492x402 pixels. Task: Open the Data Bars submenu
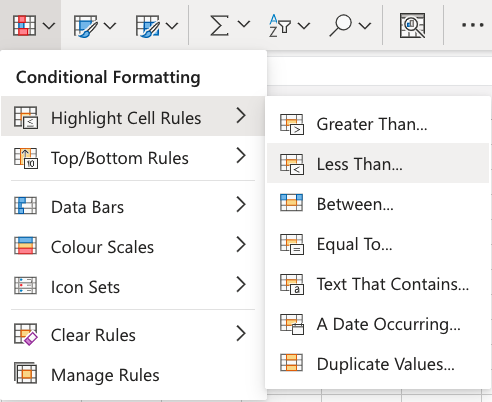[133, 207]
